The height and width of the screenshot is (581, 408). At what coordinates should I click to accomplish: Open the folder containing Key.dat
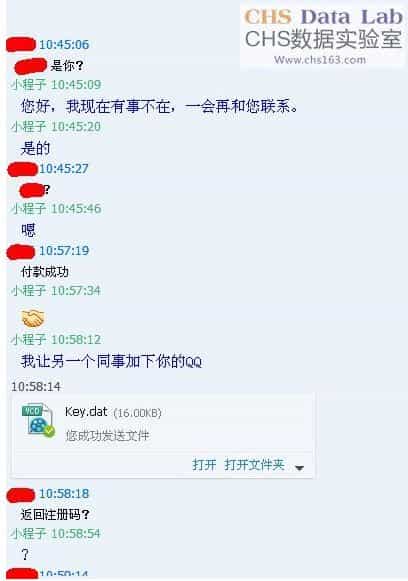click(x=254, y=464)
